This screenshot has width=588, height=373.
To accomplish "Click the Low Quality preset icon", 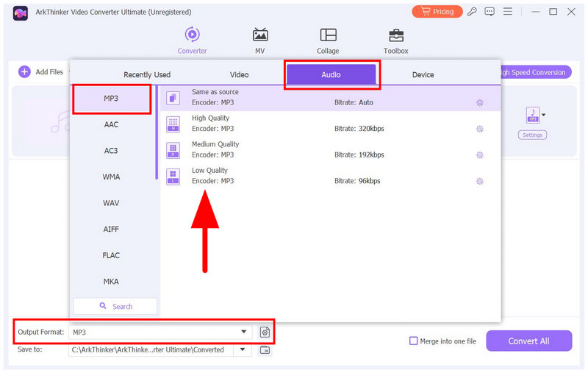I will point(173,177).
